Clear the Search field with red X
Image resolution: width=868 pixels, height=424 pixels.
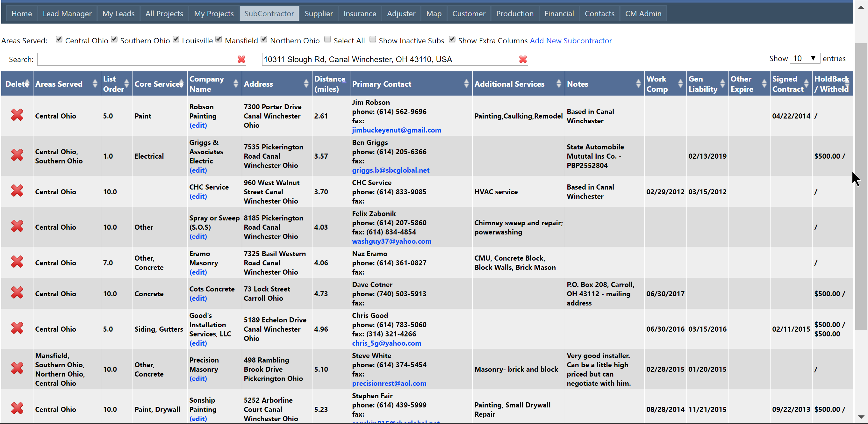tap(241, 59)
